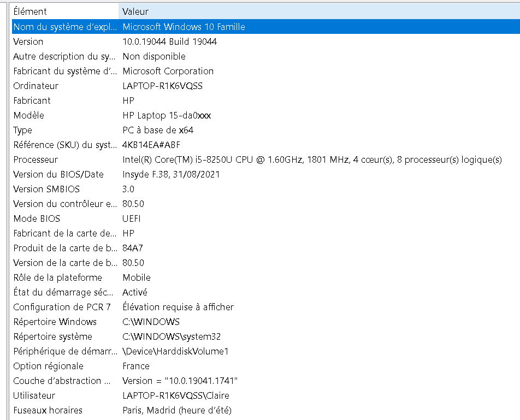
Task: Select the Fabricant HP row
Action: [x=265, y=100]
